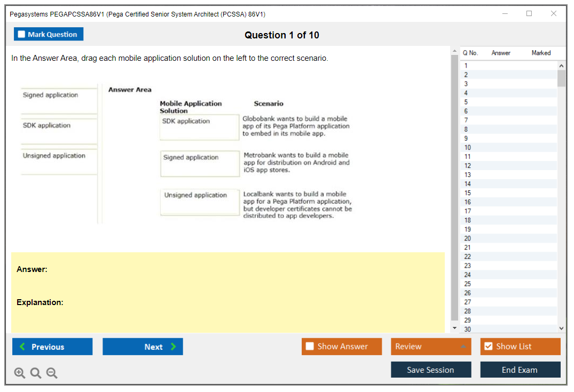Go to the Previous question
The height and width of the screenshot is (392, 574).
point(52,347)
